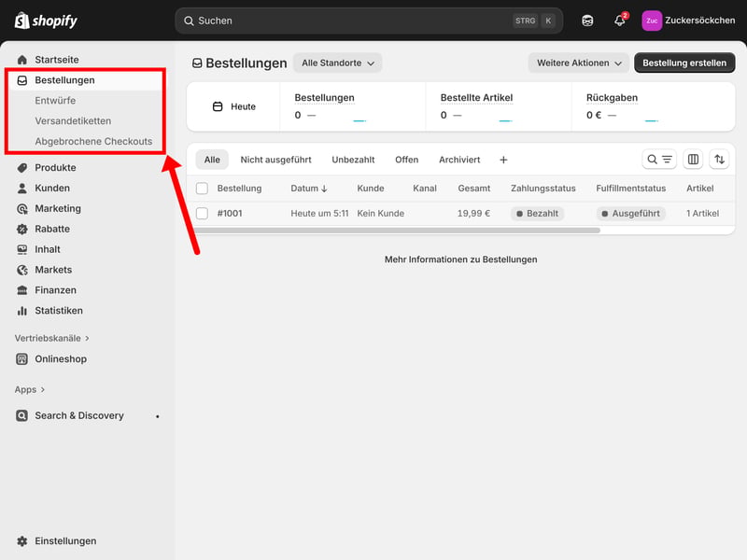Toggle the select-all orders checkbox
747x560 pixels.
[203, 189]
